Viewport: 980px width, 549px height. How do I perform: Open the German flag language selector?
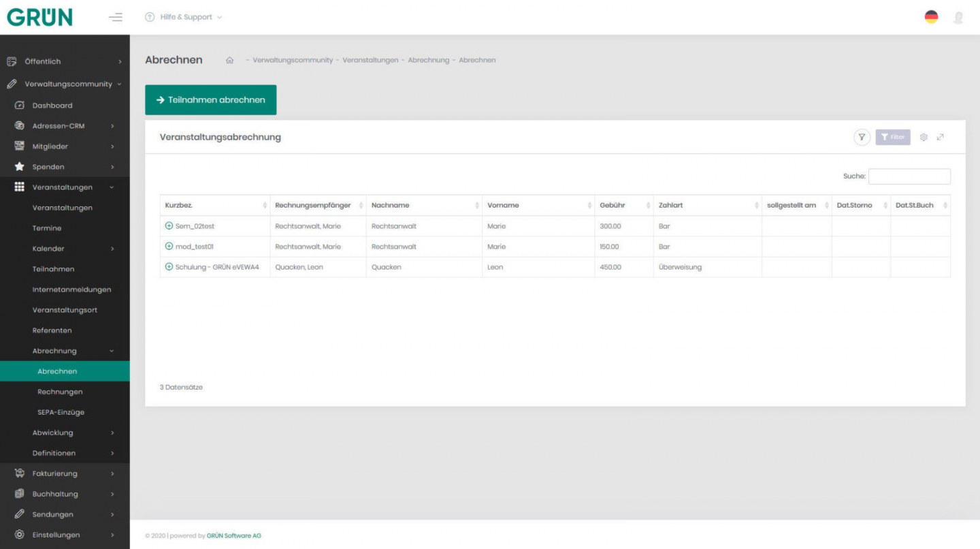pos(931,17)
